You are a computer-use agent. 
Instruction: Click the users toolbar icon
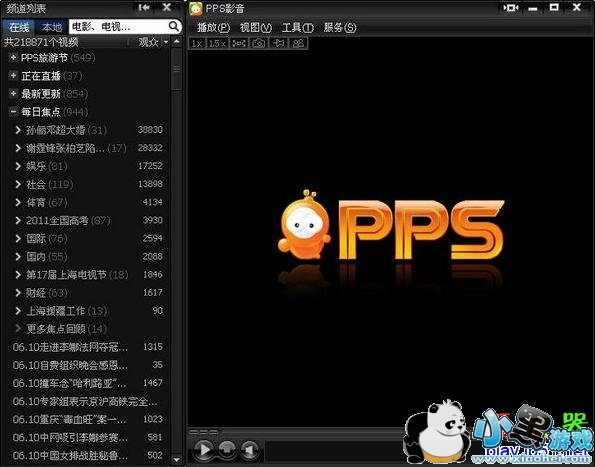(x=298, y=43)
